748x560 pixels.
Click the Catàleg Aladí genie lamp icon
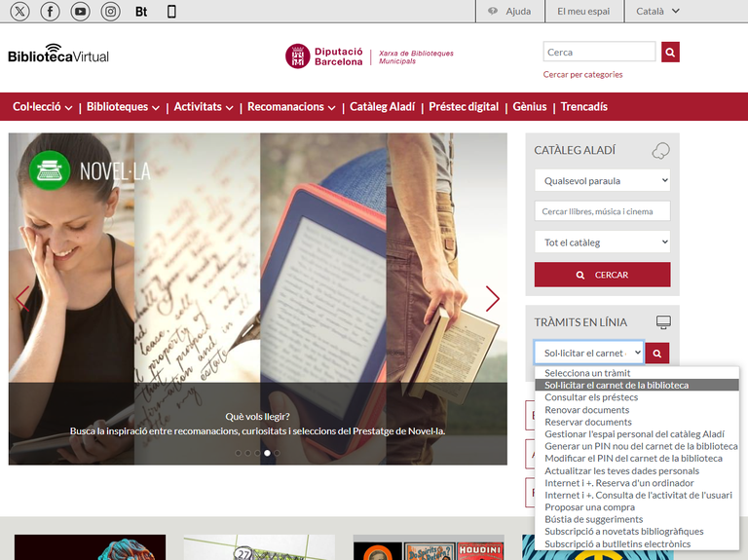(x=660, y=150)
